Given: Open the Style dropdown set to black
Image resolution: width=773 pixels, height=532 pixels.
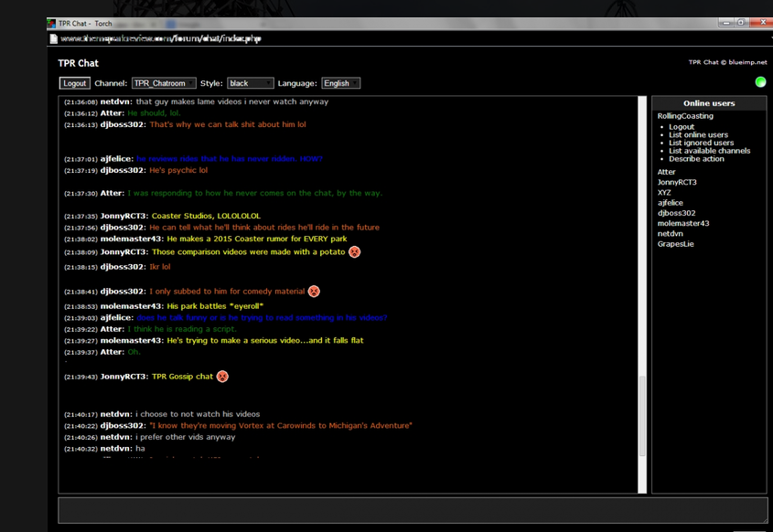Looking at the screenshot, I should (250, 83).
